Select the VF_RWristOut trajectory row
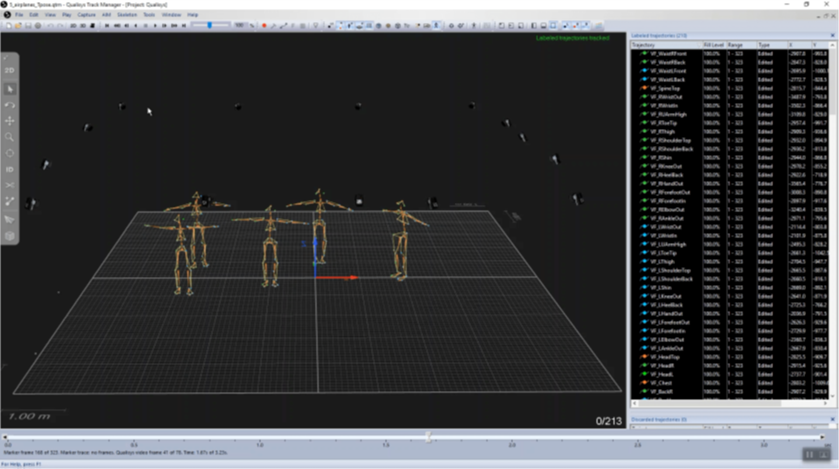The height and width of the screenshot is (469, 839). [730, 97]
